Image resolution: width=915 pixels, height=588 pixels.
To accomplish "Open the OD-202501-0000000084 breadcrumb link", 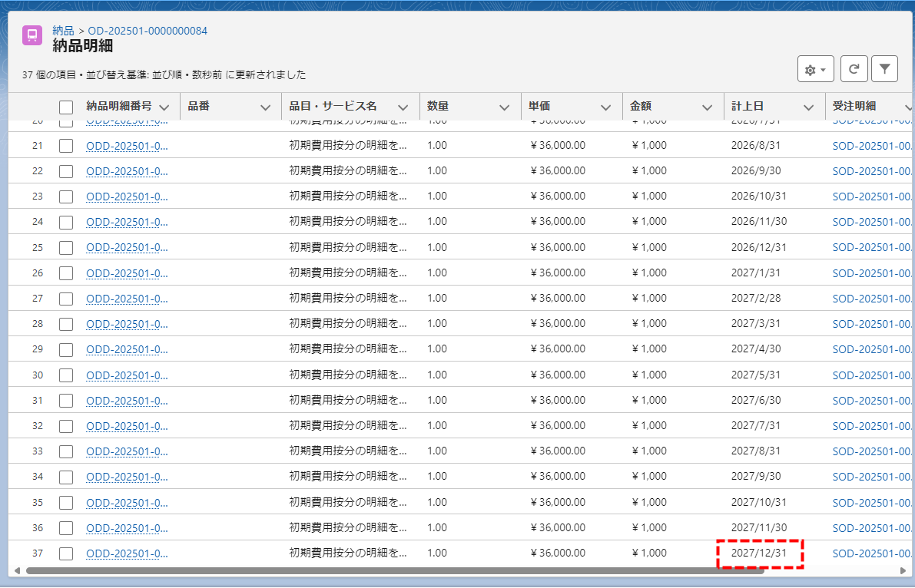I will pyautogui.click(x=148, y=31).
